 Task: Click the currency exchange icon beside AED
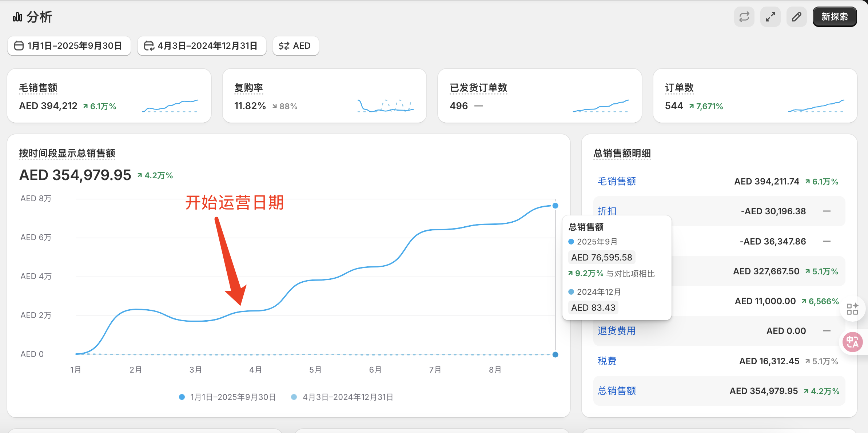[284, 46]
